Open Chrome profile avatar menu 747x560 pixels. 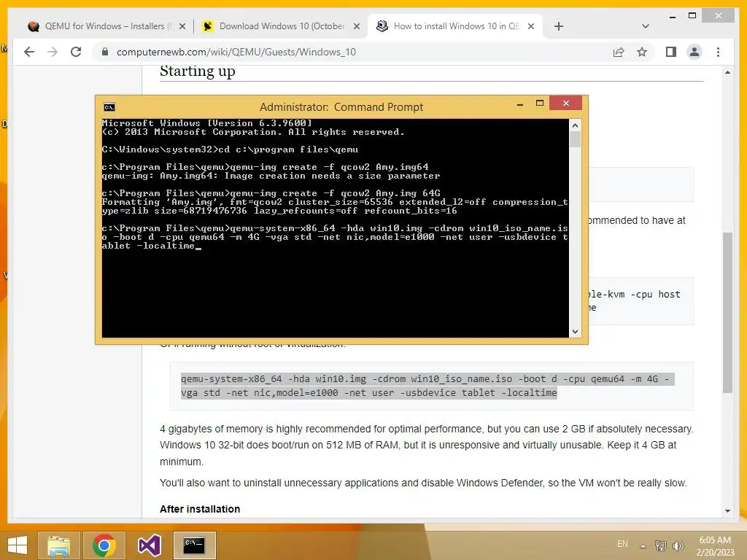[x=694, y=52]
